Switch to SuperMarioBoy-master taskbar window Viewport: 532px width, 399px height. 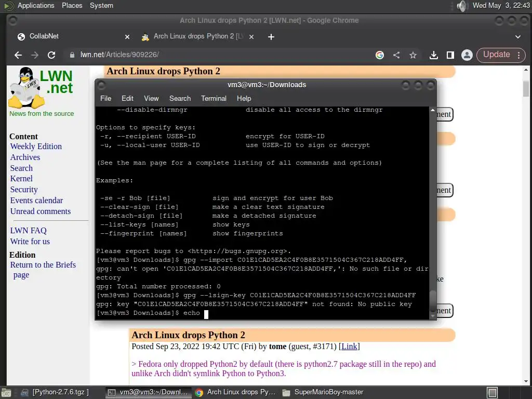click(x=323, y=393)
